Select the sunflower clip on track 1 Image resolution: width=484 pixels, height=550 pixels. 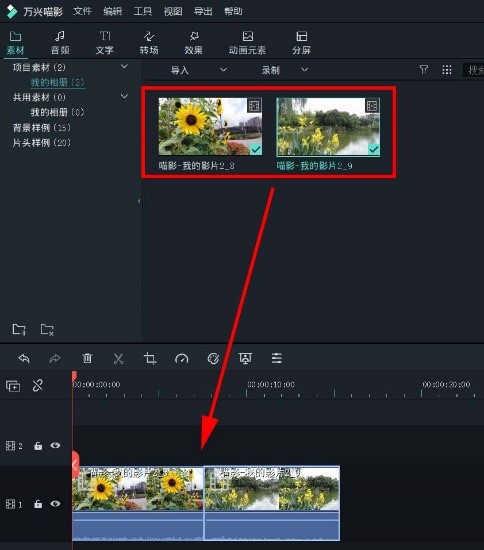pyautogui.click(x=138, y=503)
